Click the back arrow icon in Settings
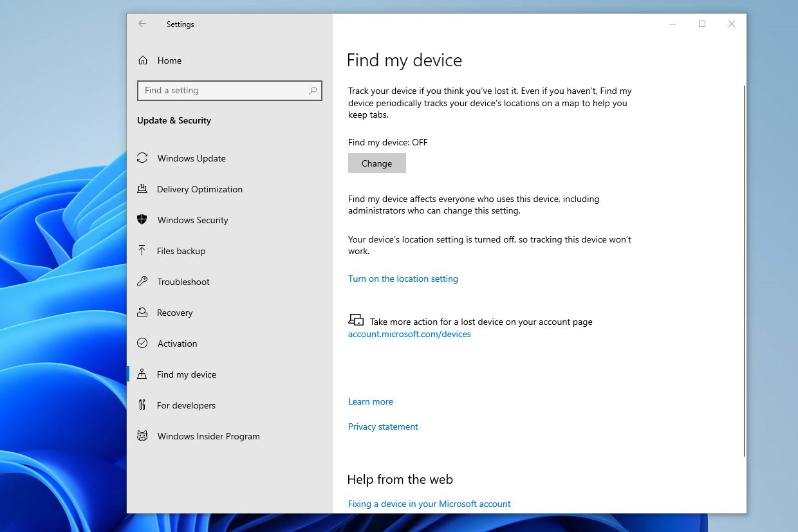Image resolution: width=798 pixels, height=532 pixels. pos(142,24)
